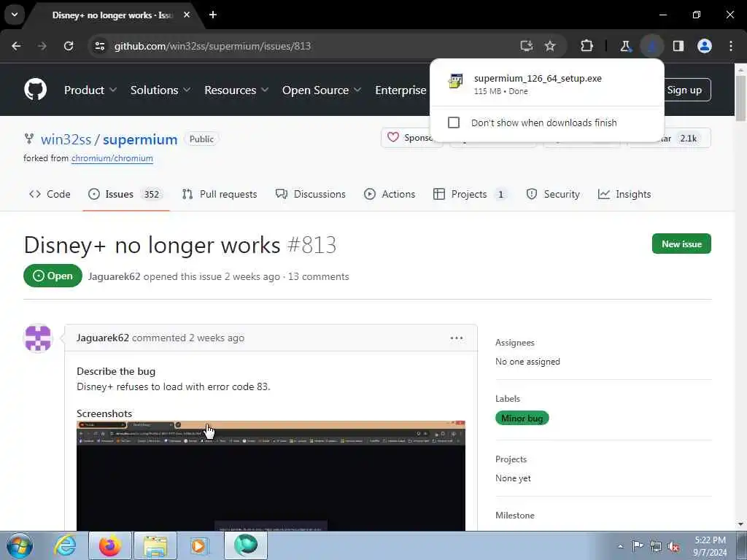The width and height of the screenshot is (747, 560).
Task: Open Jaguarek62 avatar image
Action: [x=38, y=338]
